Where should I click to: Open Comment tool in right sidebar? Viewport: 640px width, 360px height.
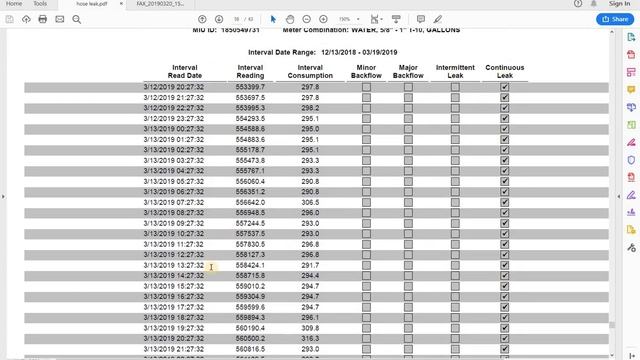point(631,90)
